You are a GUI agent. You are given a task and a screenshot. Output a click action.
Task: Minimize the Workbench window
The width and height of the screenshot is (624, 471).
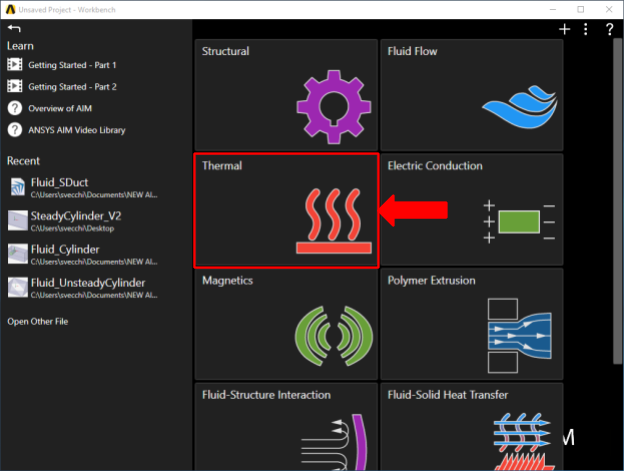552,9
